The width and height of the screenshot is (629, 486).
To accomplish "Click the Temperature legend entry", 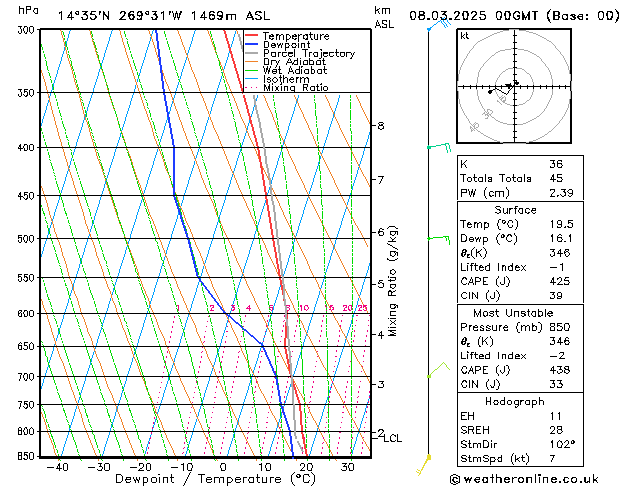I will (295, 36).
